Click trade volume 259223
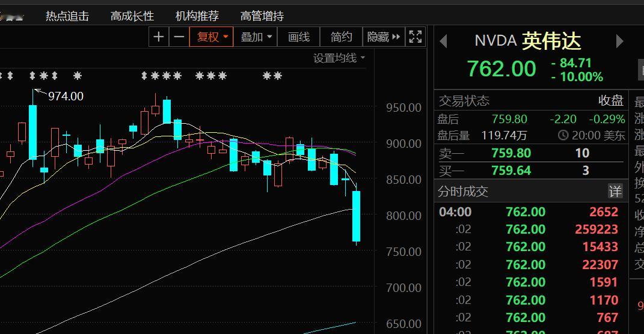 coord(596,229)
